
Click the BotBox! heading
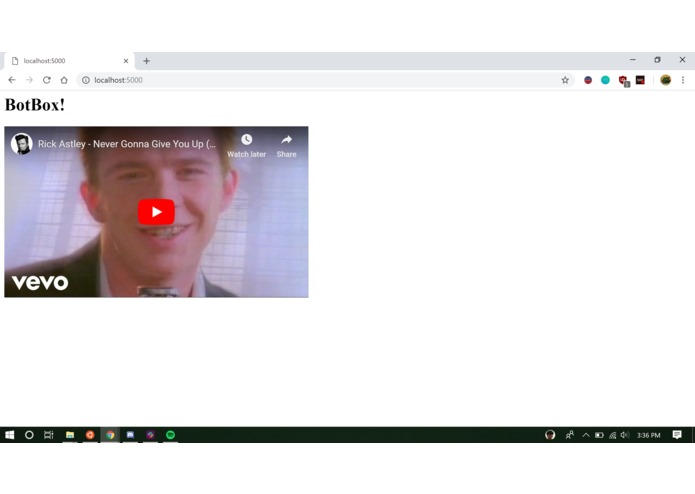[35, 105]
